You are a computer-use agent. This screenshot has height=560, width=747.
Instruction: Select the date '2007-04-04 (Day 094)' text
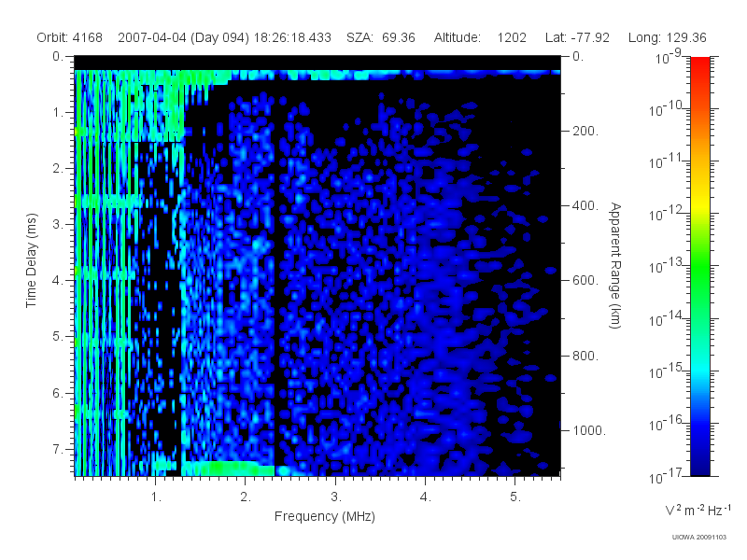tap(183, 37)
